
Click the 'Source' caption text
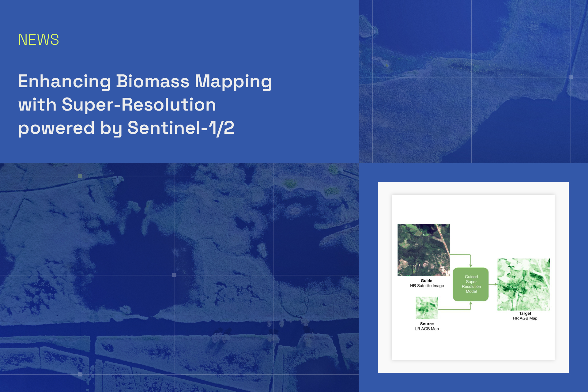point(427,324)
